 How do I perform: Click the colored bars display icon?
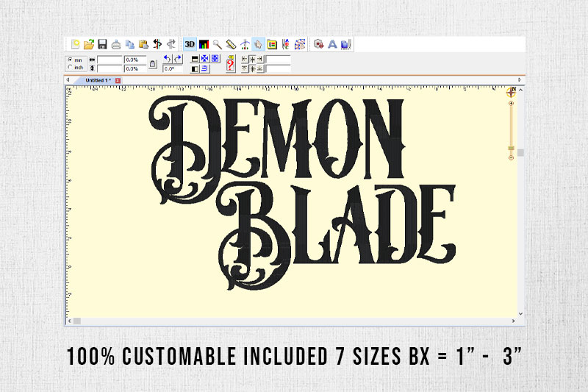(x=204, y=44)
